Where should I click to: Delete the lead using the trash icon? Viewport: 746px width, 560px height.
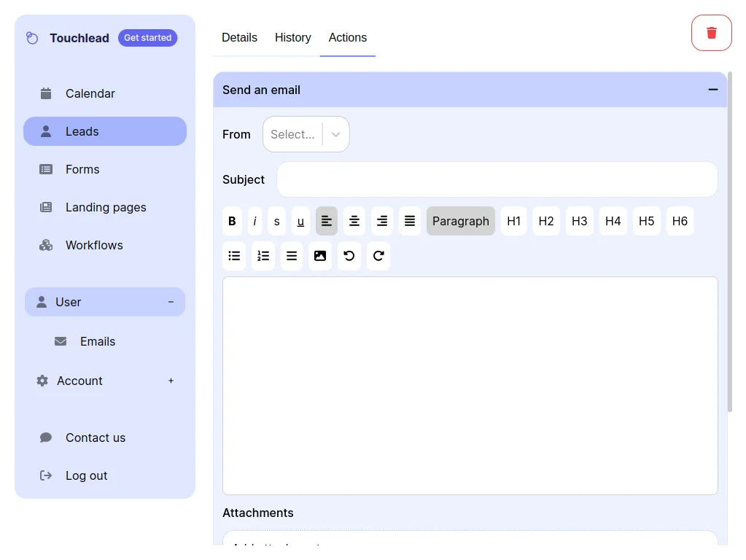711,32
